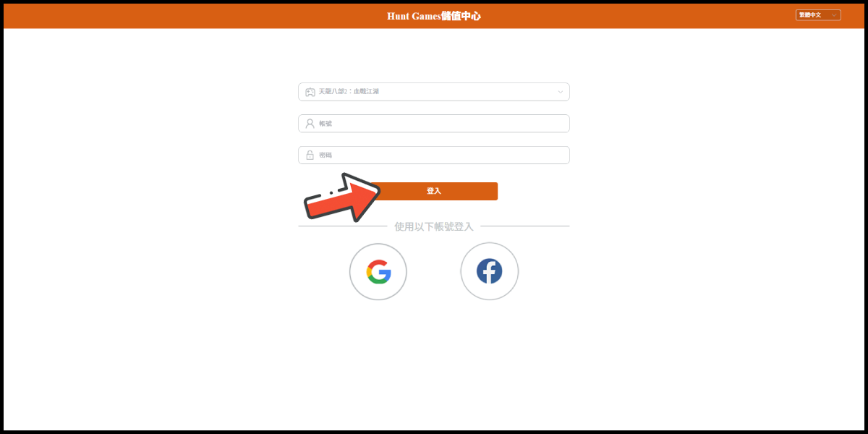Click the 使用以下帳號登入 divider label

[434, 226]
